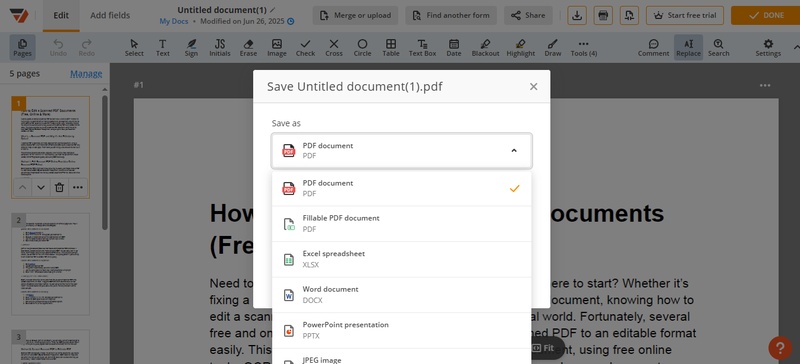Move page 1 up arrow

(22, 187)
